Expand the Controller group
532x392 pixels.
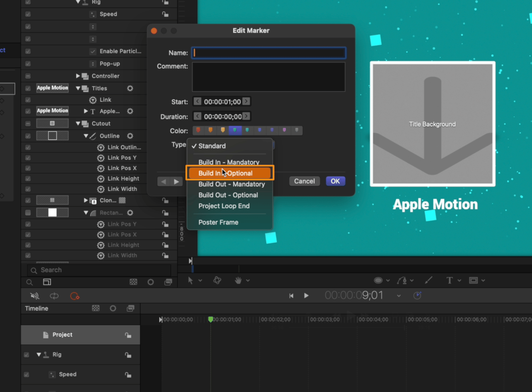point(78,76)
